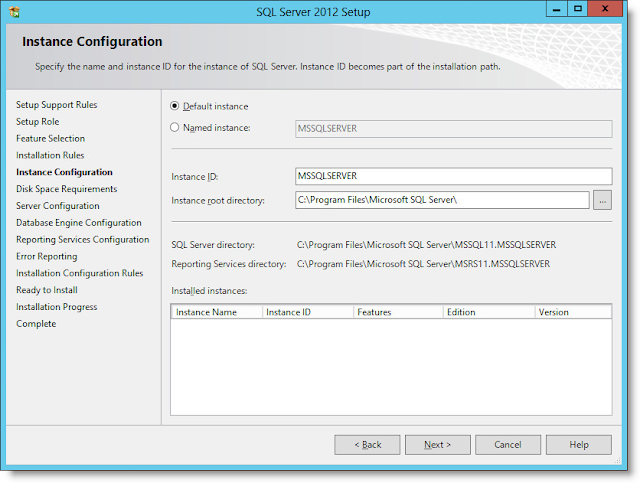
Task: Click the window resize grip corner
Action: tap(618, 460)
